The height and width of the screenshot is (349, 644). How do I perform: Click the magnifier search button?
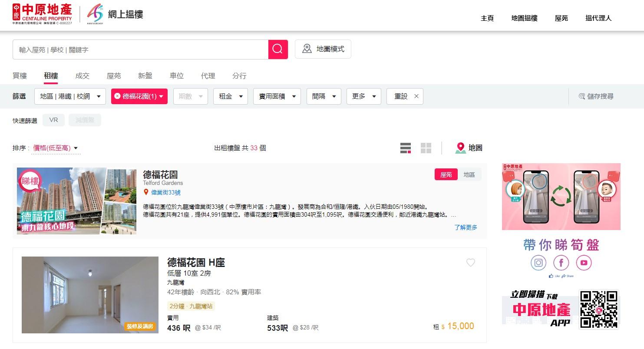(278, 49)
